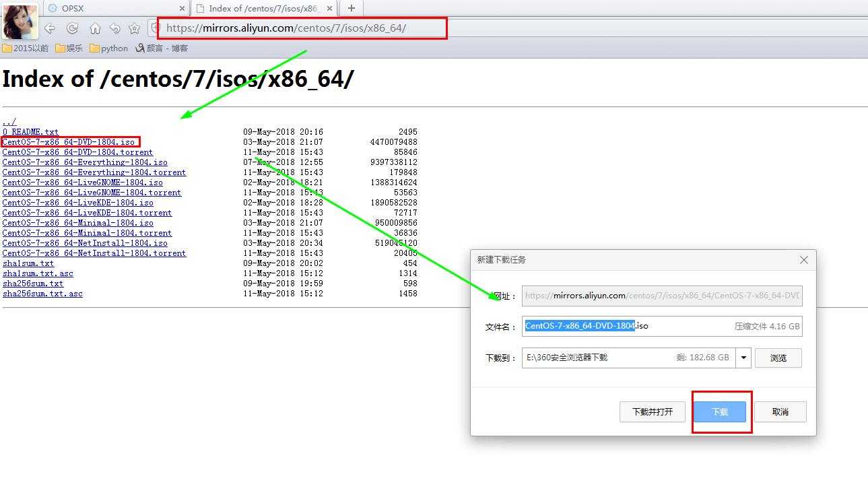Image resolution: width=868 pixels, height=497 pixels.
Task: Go to parent directory ../ link
Action: tap(9, 122)
